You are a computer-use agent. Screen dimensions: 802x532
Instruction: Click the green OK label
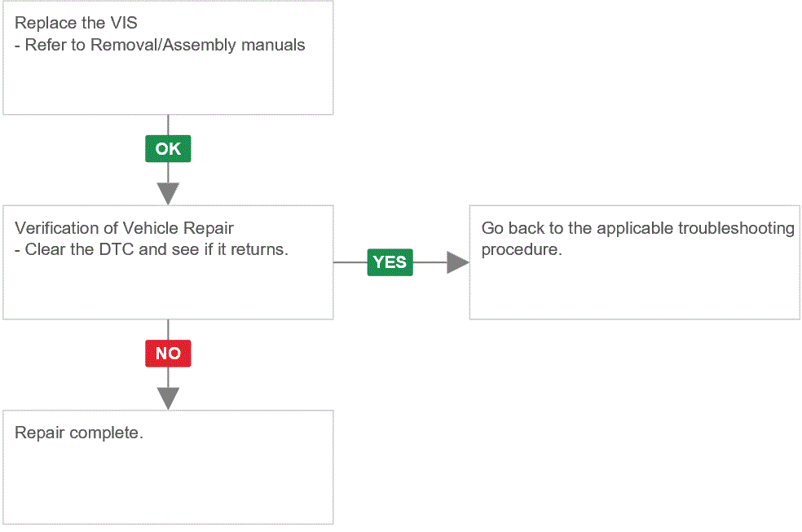pyautogui.click(x=168, y=149)
